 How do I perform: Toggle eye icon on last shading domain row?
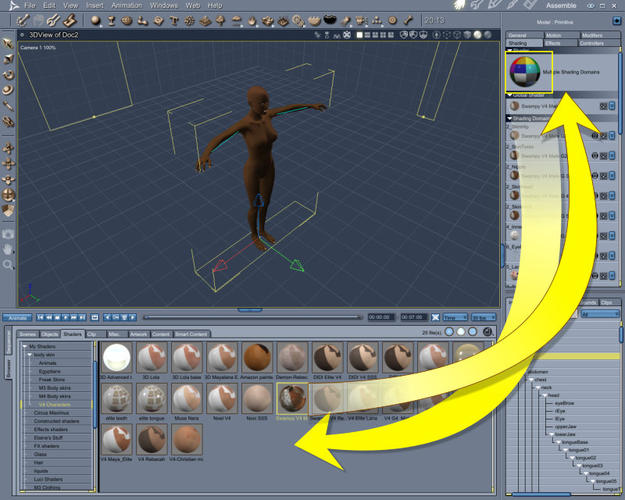[x=595, y=276]
